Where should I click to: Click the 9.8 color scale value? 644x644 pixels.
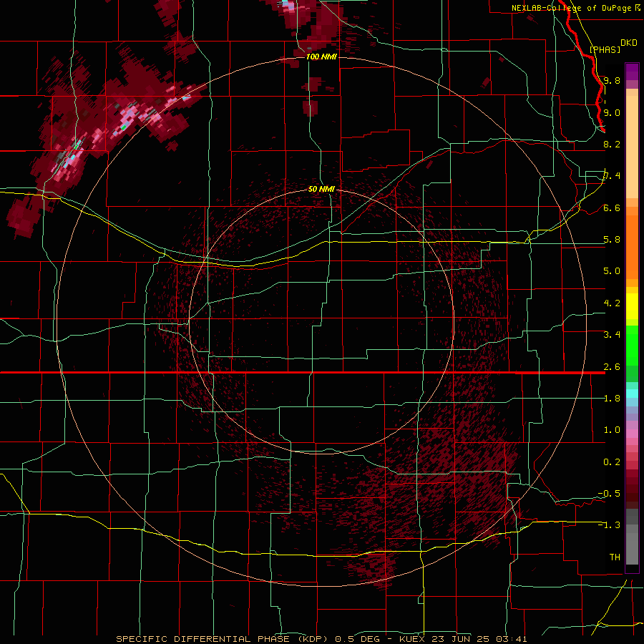point(612,80)
